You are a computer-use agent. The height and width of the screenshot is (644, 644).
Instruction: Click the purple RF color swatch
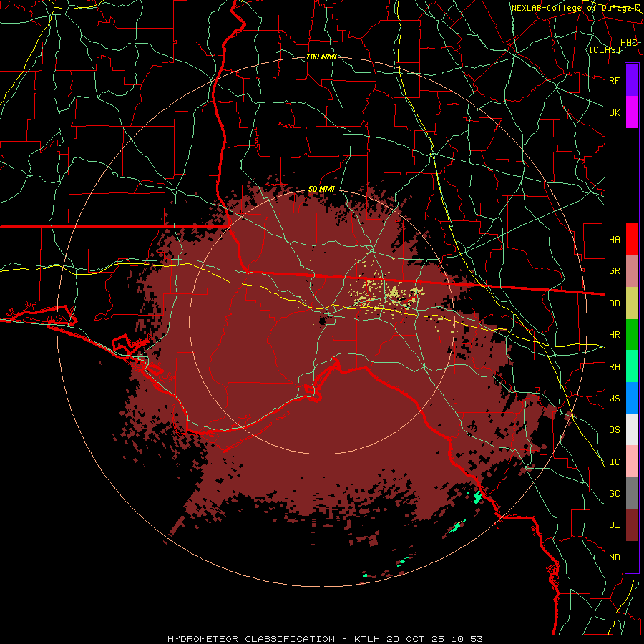(632, 80)
